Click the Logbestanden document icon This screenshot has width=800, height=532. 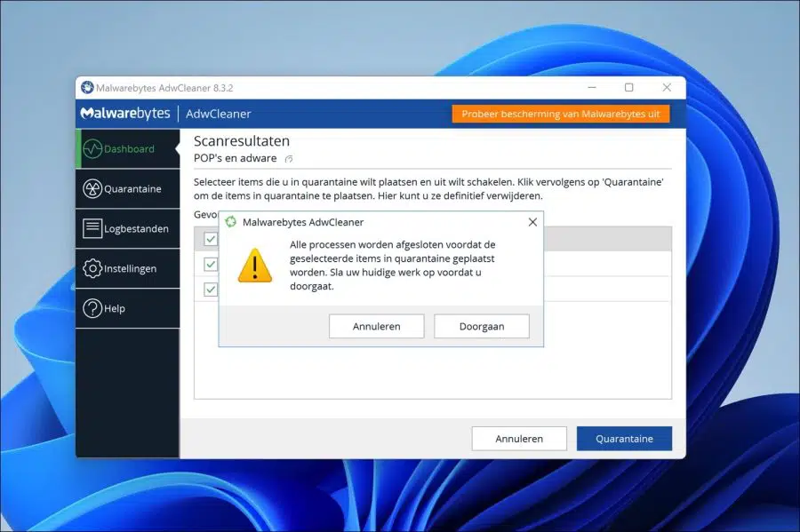(x=92, y=228)
